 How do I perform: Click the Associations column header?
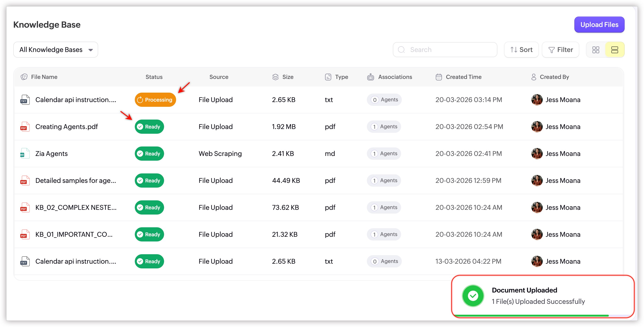[395, 77]
